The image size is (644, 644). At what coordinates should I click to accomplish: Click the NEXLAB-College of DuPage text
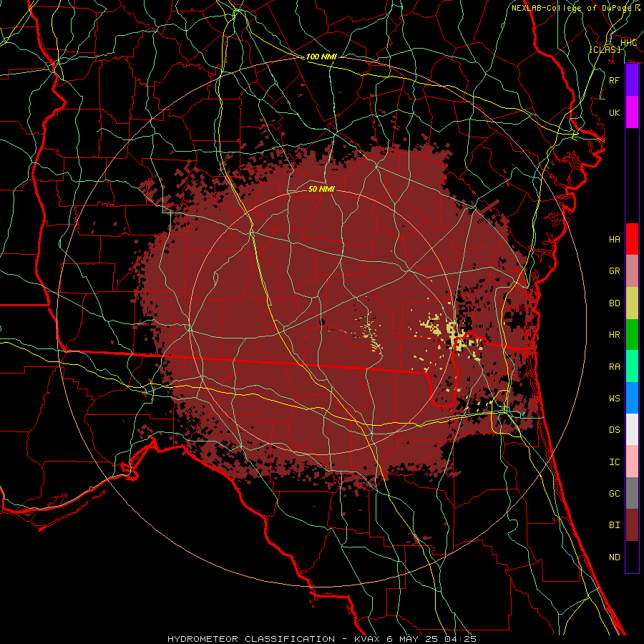pyautogui.click(x=573, y=8)
